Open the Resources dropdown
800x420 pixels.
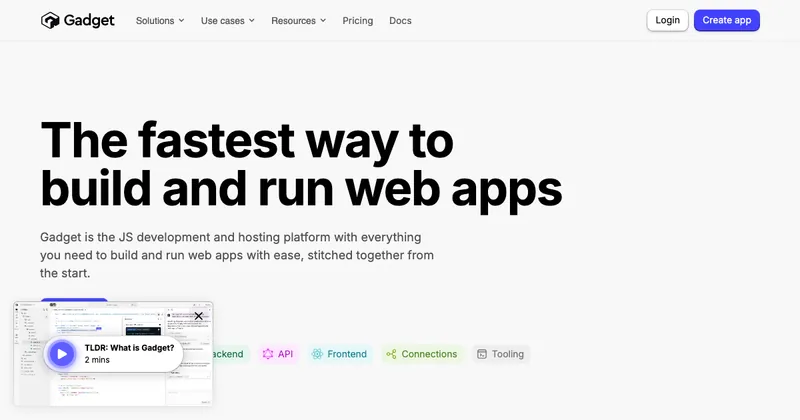[x=298, y=21]
